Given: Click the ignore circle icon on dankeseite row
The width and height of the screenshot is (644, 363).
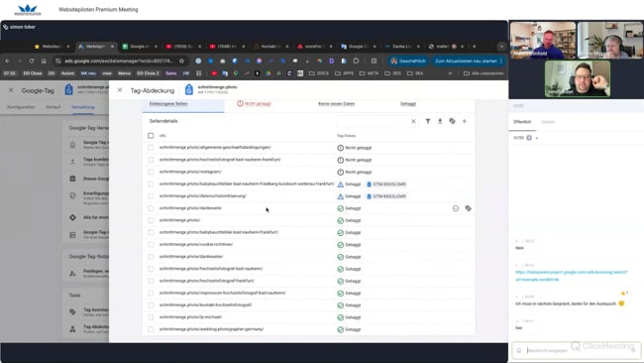Looking at the screenshot, I should click(456, 208).
